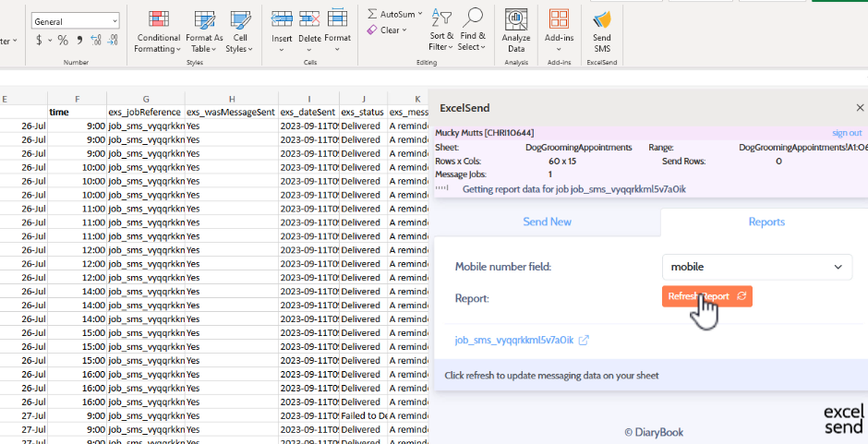Screen dimensions: 868x444
Task: Click the external link icon beside job link
Action: 584,340
